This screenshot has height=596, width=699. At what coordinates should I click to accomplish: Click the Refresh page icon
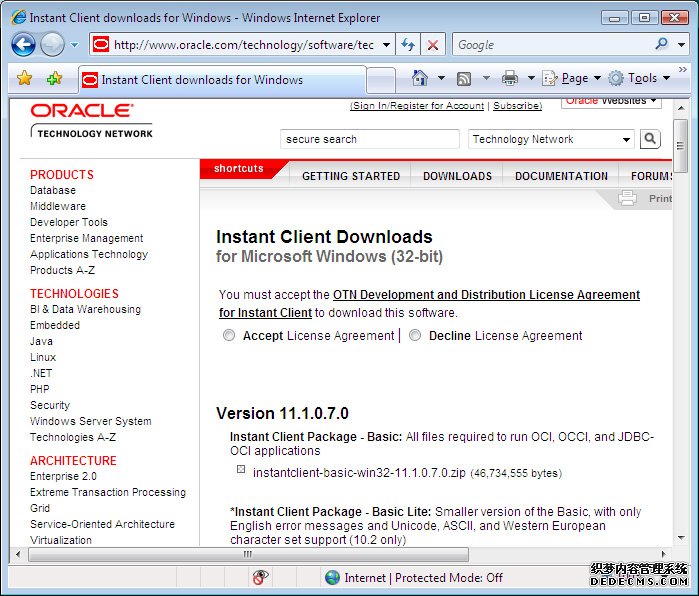tap(408, 45)
